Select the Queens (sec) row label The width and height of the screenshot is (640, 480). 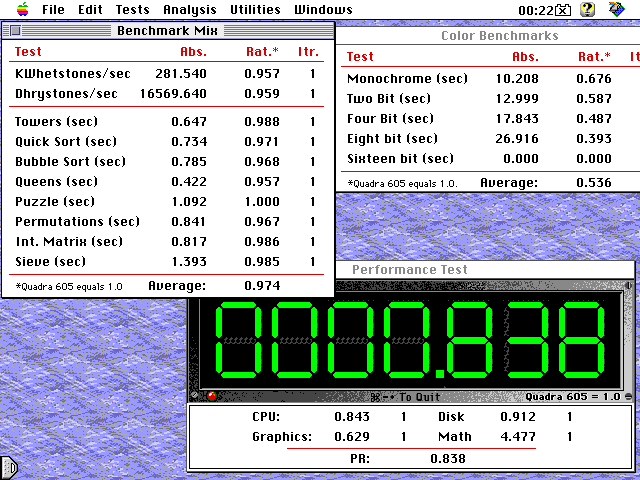coord(56,182)
